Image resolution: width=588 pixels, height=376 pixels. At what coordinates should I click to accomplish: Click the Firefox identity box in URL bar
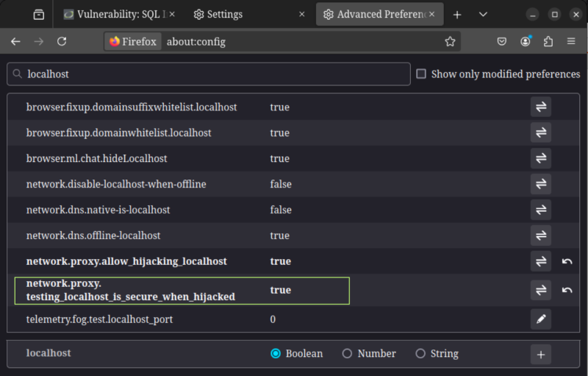[x=133, y=41]
